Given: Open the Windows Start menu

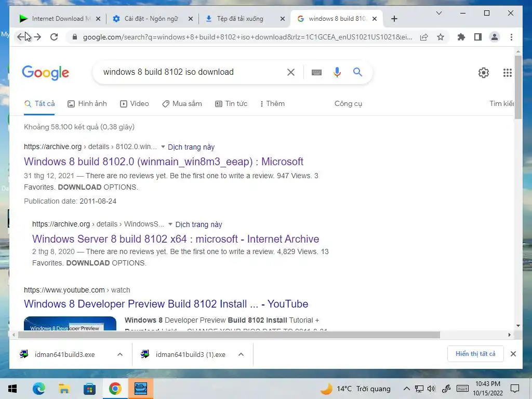Looking at the screenshot, I should (x=12, y=389).
